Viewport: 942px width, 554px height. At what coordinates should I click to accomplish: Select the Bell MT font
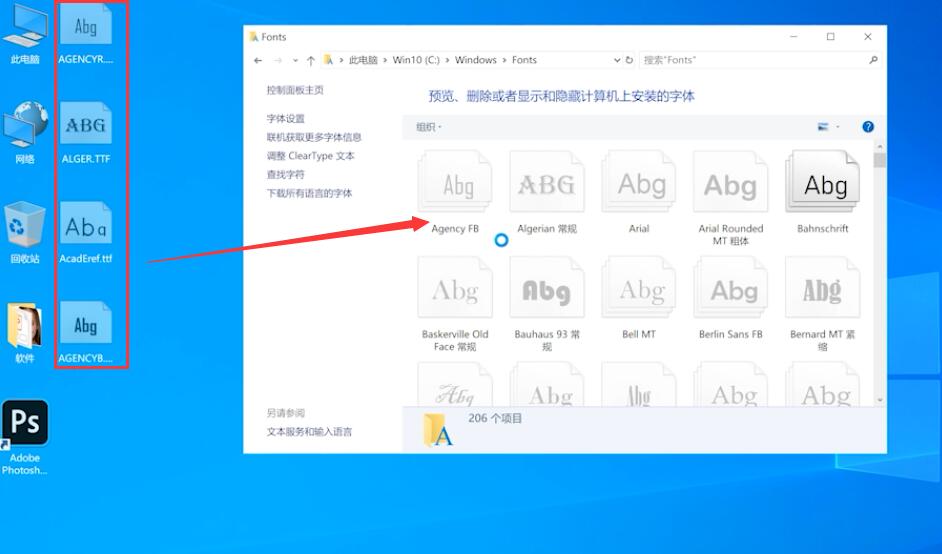(x=639, y=298)
